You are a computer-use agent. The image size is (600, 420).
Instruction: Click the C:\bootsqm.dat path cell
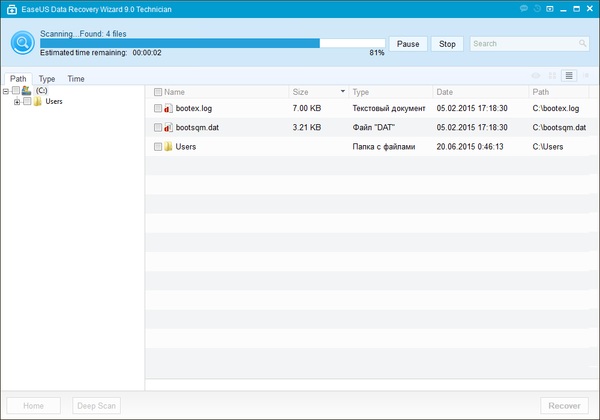coord(559,127)
